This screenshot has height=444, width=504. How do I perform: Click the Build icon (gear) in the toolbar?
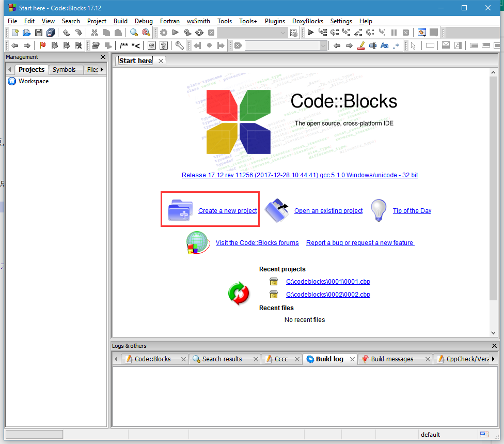(163, 32)
